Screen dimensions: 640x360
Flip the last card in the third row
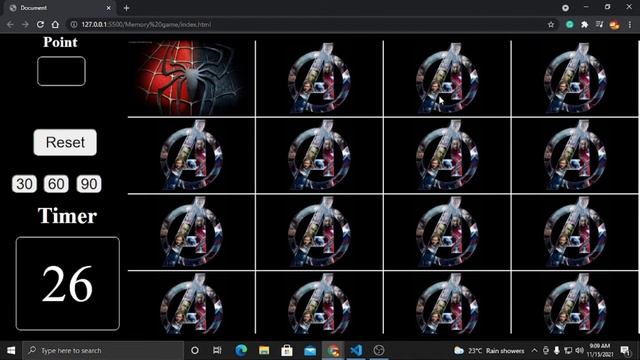(575, 232)
